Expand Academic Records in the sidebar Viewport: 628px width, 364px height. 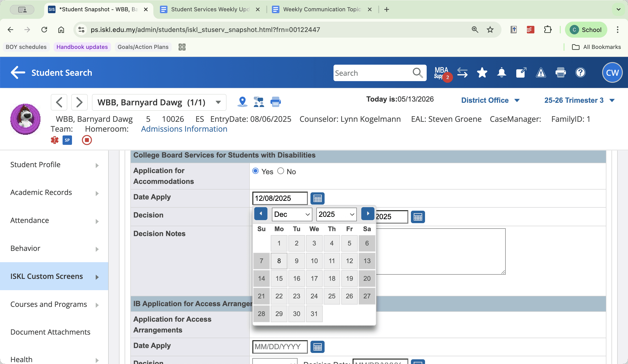pyautogui.click(x=54, y=193)
